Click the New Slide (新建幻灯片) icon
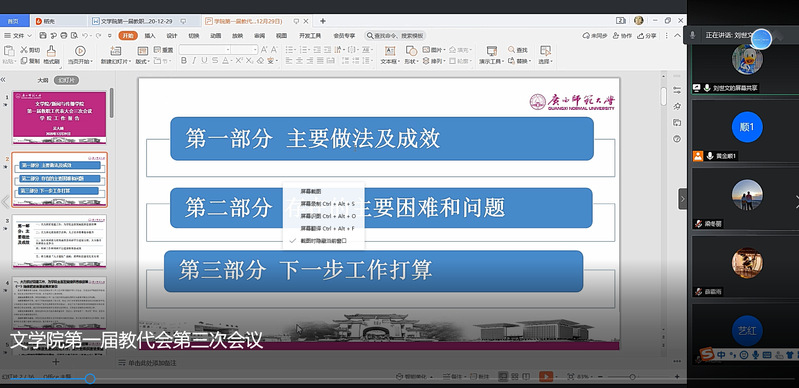 click(x=116, y=50)
